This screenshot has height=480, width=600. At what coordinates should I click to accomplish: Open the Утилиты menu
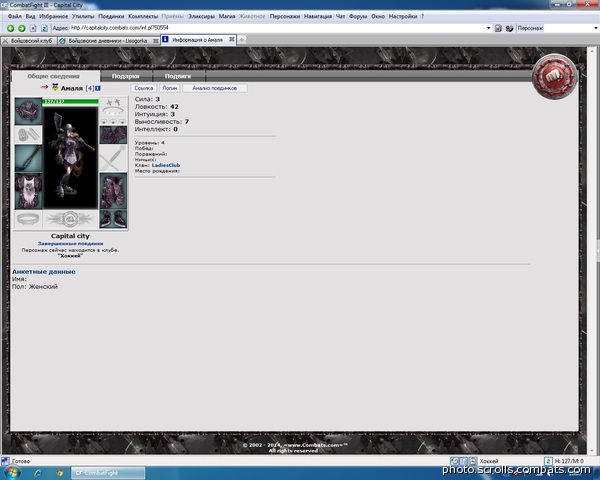83,16
